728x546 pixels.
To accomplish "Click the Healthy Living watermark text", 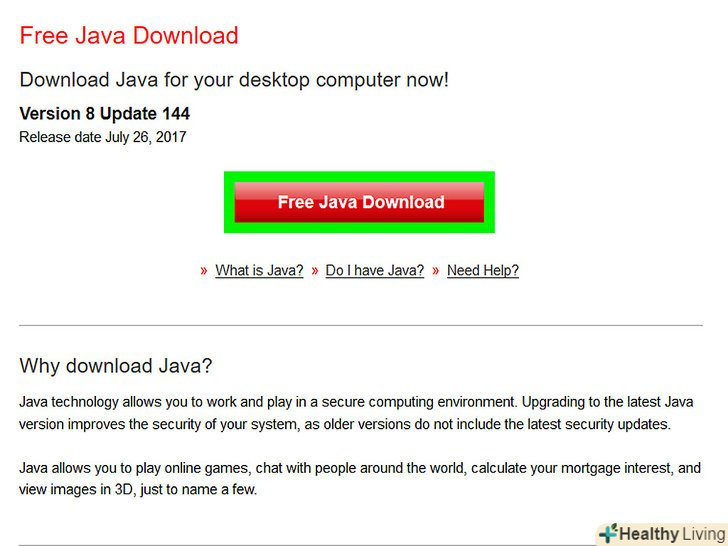I will 673,534.
